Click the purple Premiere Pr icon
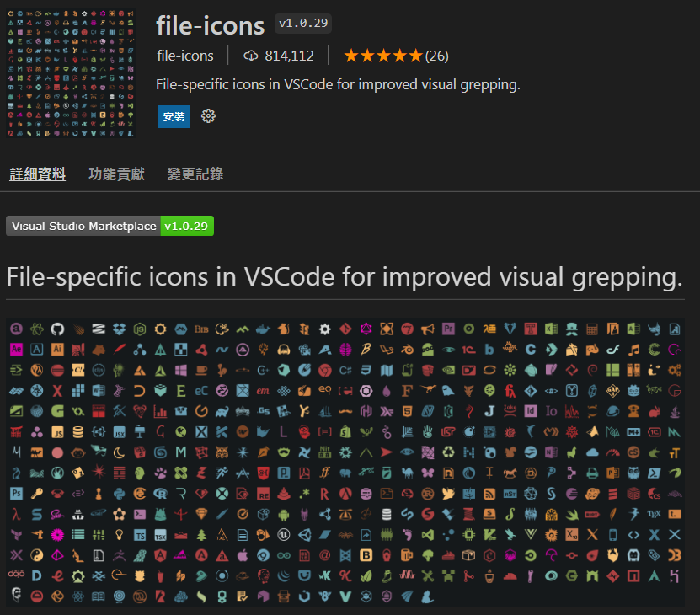This screenshot has height=615, width=700. (x=448, y=329)
